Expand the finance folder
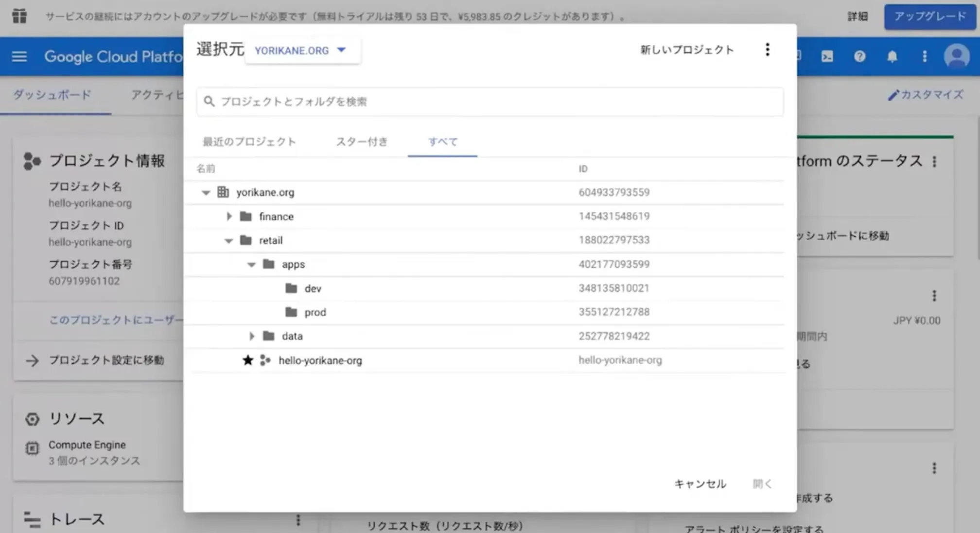The image size is (980, 533). click(229, 216)
